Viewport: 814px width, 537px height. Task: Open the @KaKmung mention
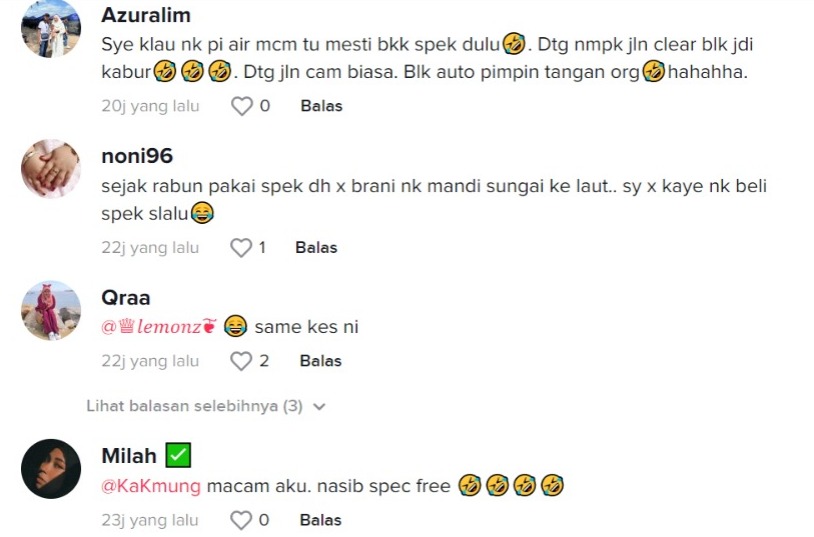point(151,486)
